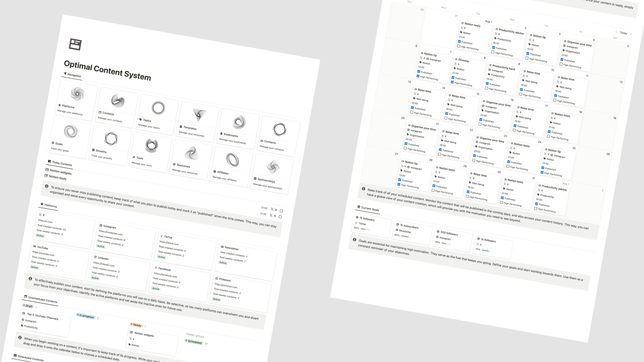Uncheck Published on Aug 4 Organise your time card
This screenshot has height=362, width=644.
pyautogui.click(x=562, y=60)
